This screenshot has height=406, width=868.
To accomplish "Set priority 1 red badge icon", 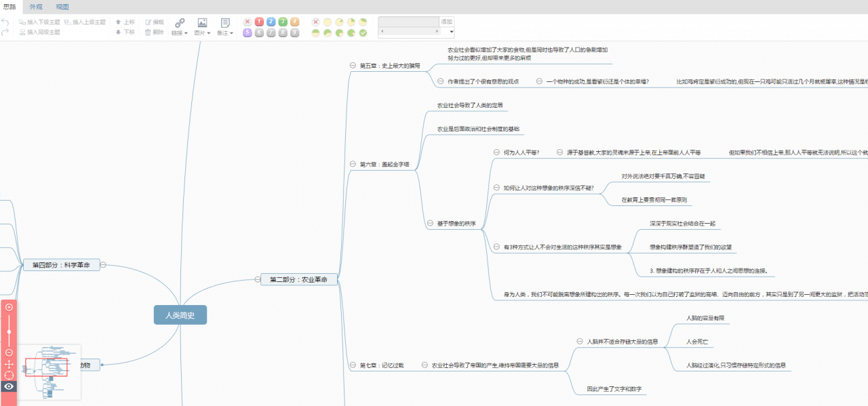I will (x=259, y=22).
